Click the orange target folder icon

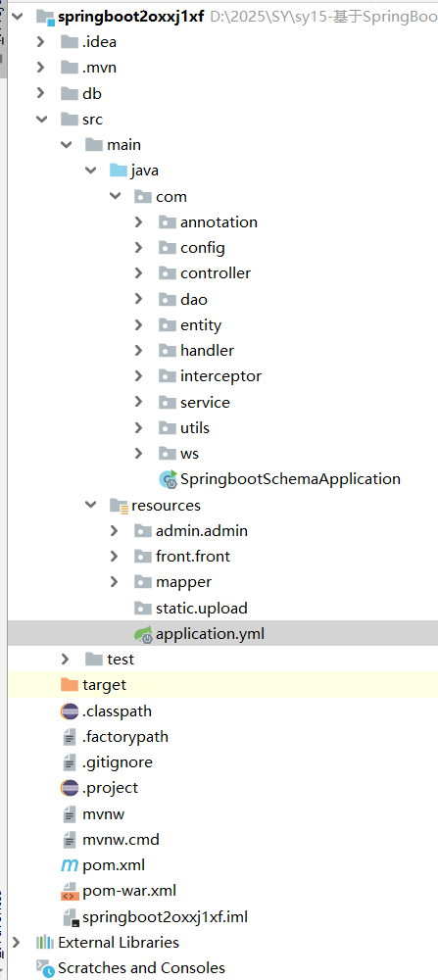click(x=70, y=685)
